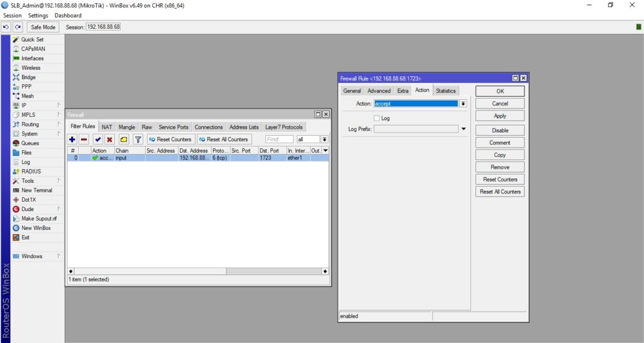Open Quick Set from sidebar
The image size is (644, 343).
[33, 40]
